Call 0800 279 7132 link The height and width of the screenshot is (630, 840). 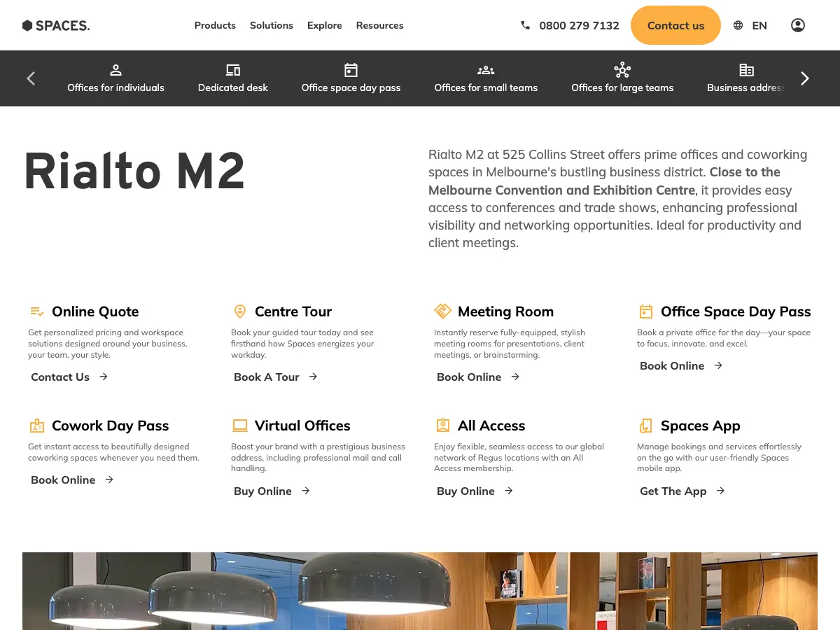[579, 26]
